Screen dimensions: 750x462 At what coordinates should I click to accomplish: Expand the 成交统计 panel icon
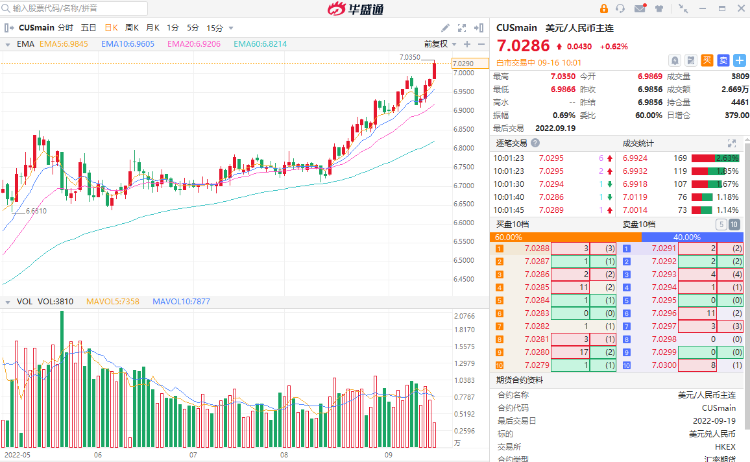[732, 143]
